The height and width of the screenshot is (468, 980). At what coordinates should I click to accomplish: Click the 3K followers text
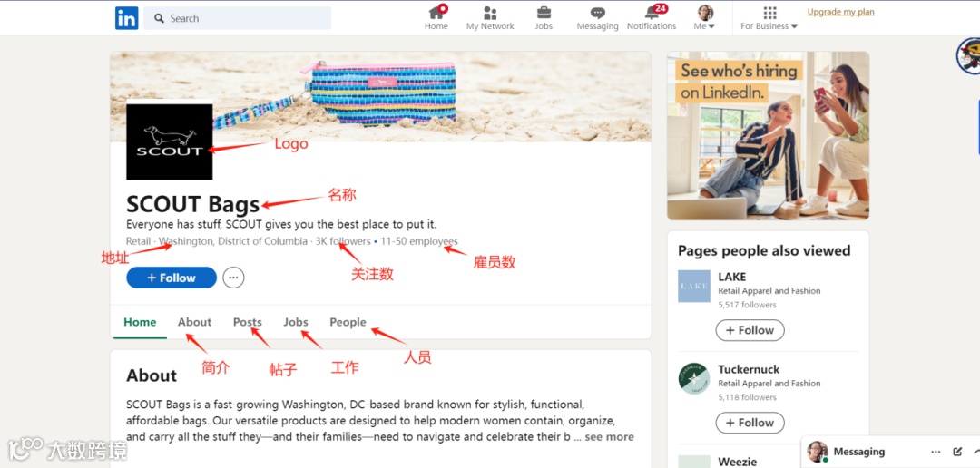[x=342, y=241]
